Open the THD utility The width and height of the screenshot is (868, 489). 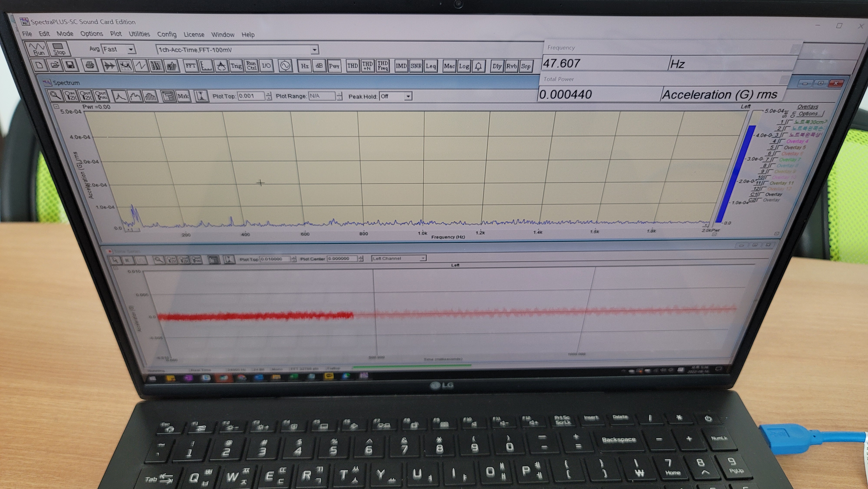tap(352, 66)
